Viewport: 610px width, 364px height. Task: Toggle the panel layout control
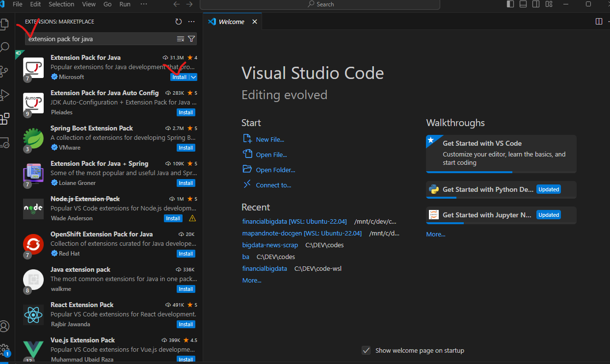(x=522, y=4)
